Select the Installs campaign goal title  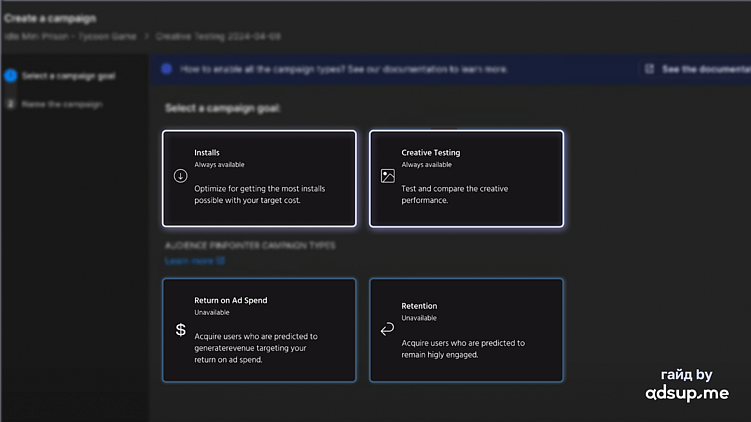coord(207,153)
